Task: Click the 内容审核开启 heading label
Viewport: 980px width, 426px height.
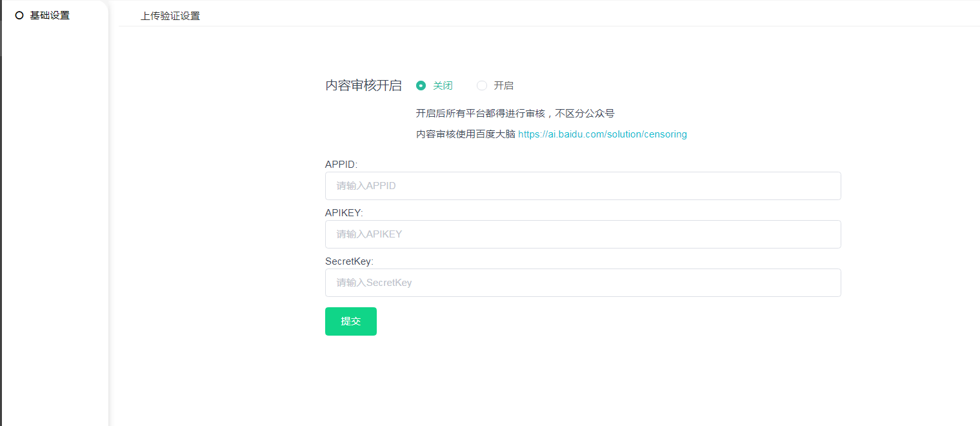Action: pos(363,86)
